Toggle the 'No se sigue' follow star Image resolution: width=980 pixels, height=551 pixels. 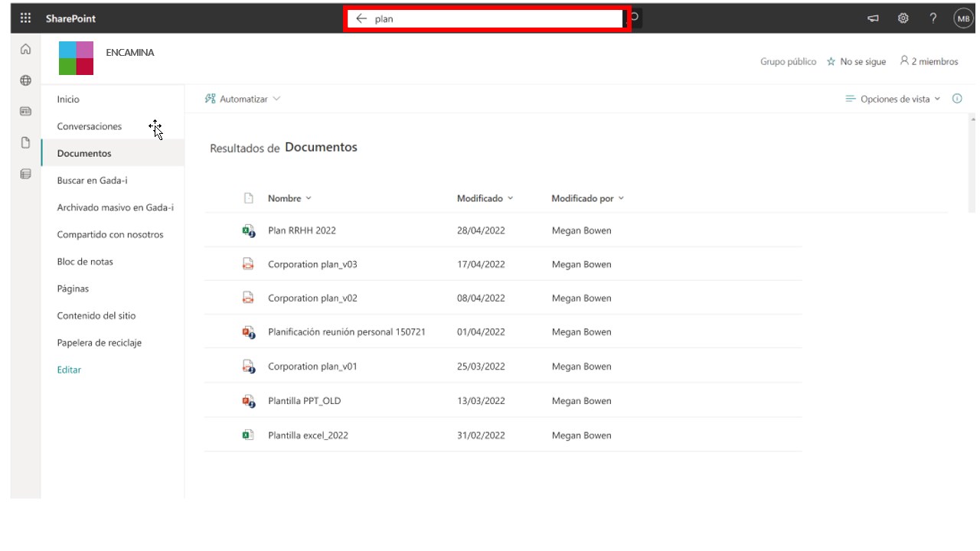click(831, 62)
